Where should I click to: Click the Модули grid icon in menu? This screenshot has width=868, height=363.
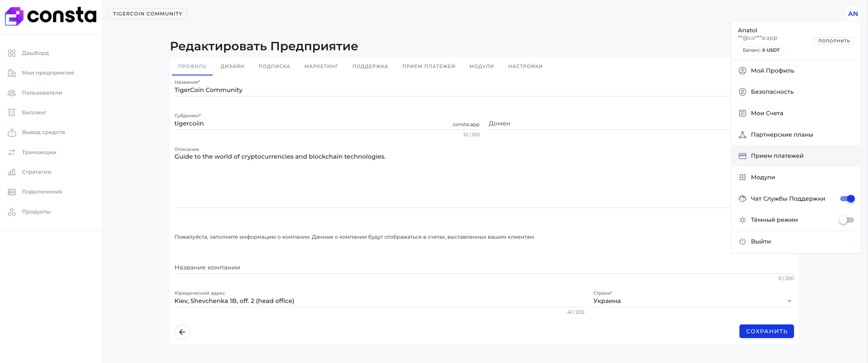[742, 177]
